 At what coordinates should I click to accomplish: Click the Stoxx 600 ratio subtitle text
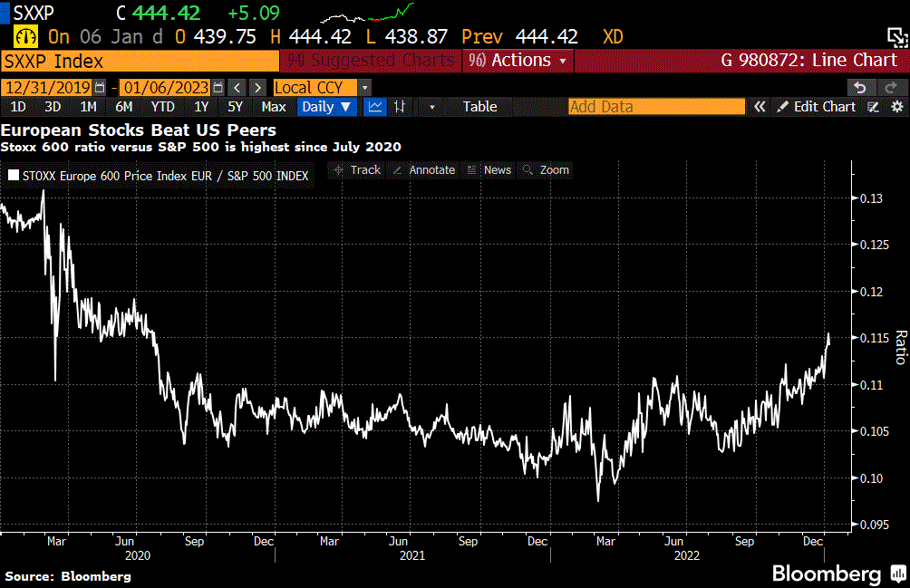point(201,147)
